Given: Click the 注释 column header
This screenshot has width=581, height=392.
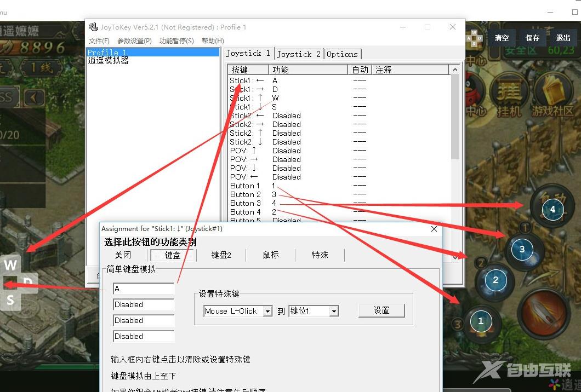Looking at the screenshot, I should [x=410, y=70].
